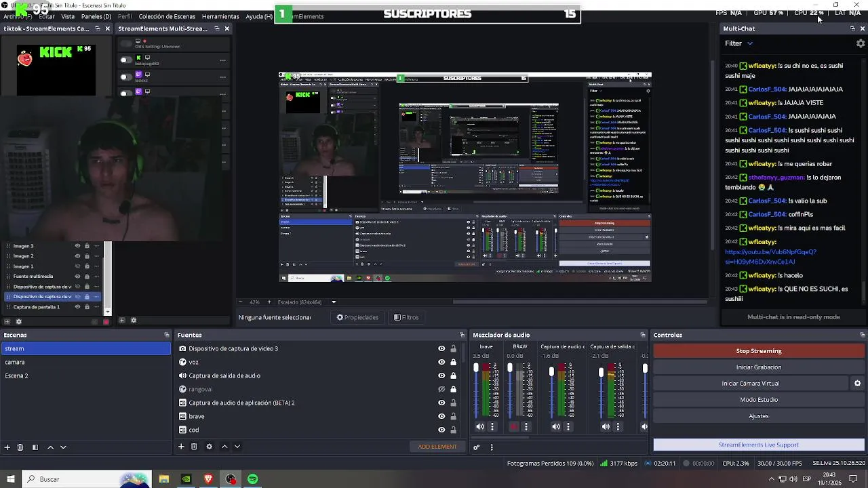This screenshot has height=488, width=868.
Task: Open source properties gear in the Fuentes toolbar
Action: pyautogui.click(x=209, y=447)
